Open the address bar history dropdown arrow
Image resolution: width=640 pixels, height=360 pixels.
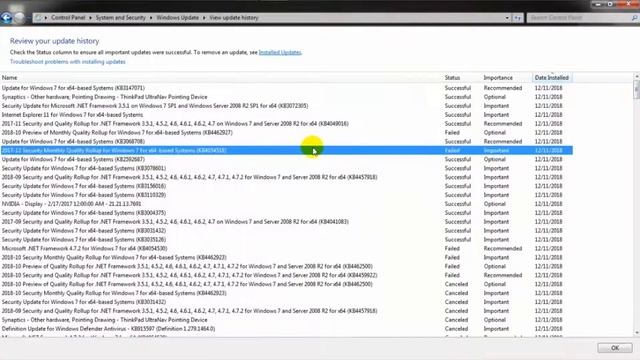tap(507, 18)
